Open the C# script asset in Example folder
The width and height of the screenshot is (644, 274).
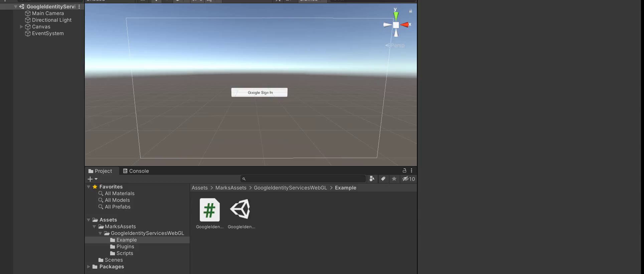(x=209, y=210)
